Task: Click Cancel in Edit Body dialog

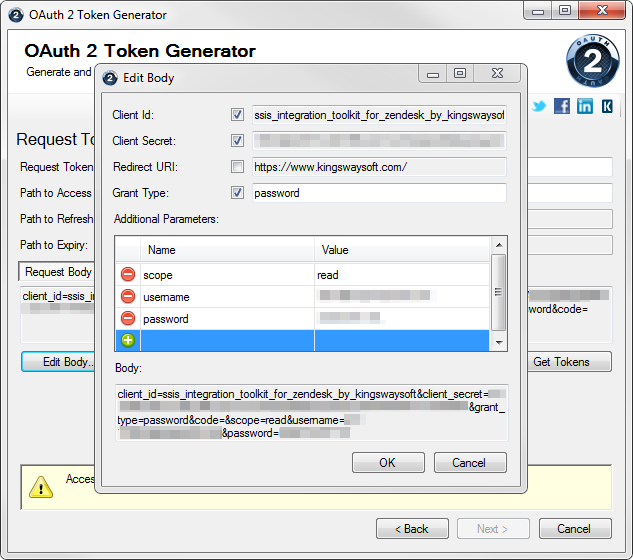Action: point(470,462)
